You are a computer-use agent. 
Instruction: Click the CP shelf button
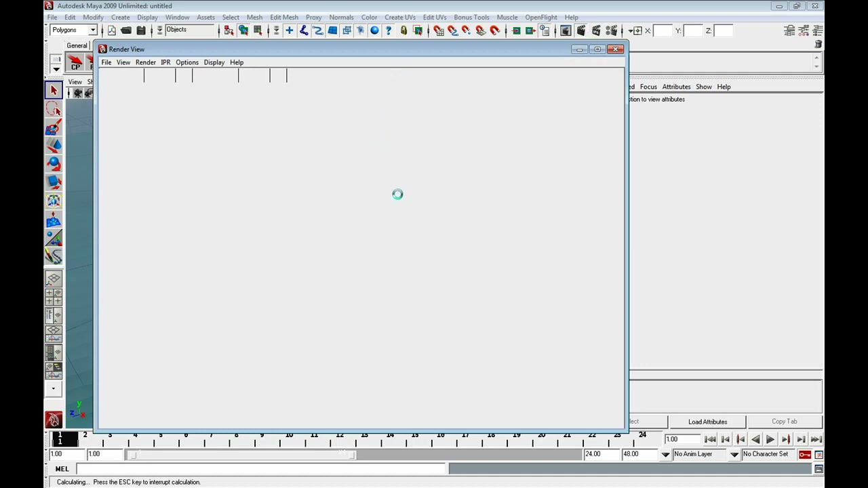(75, 64)
